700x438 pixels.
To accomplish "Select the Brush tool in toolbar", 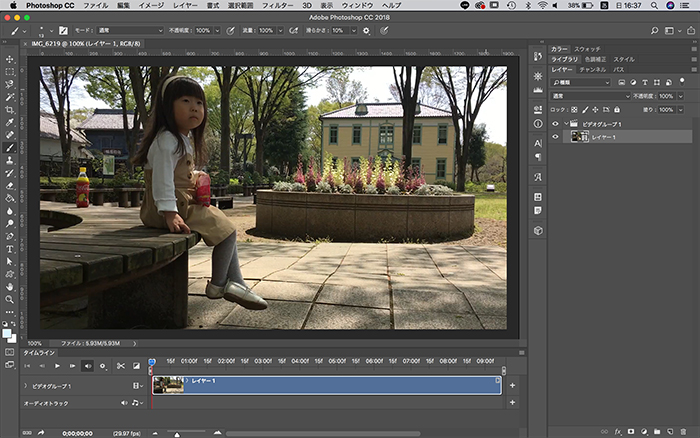I will pos(9,148).
